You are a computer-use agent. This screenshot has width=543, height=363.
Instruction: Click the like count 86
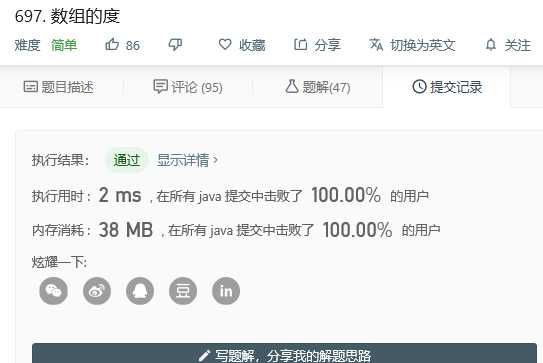[133, 45]
